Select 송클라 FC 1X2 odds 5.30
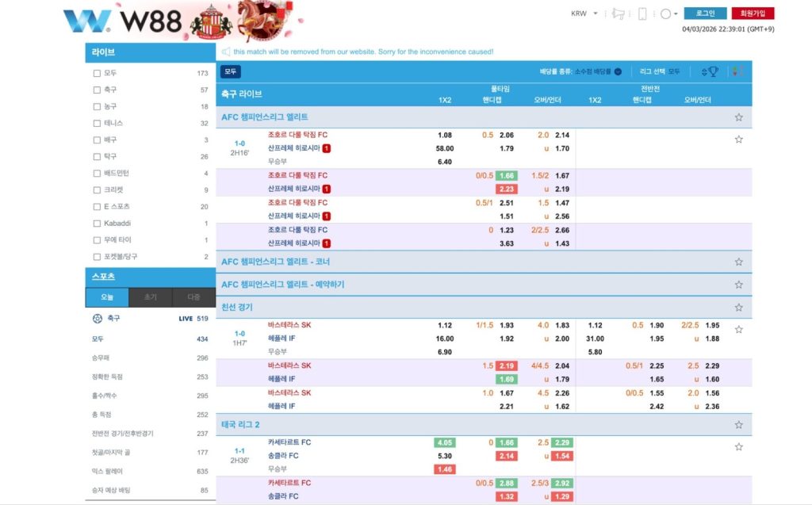The height and width of the screenshot is (505, 812). click(444, 457)
